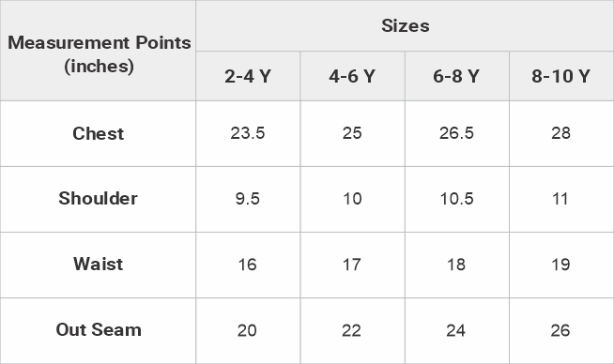The image size is (614, 364).
Task: Select the Waist row label
Action: click(x=99, y=265)
